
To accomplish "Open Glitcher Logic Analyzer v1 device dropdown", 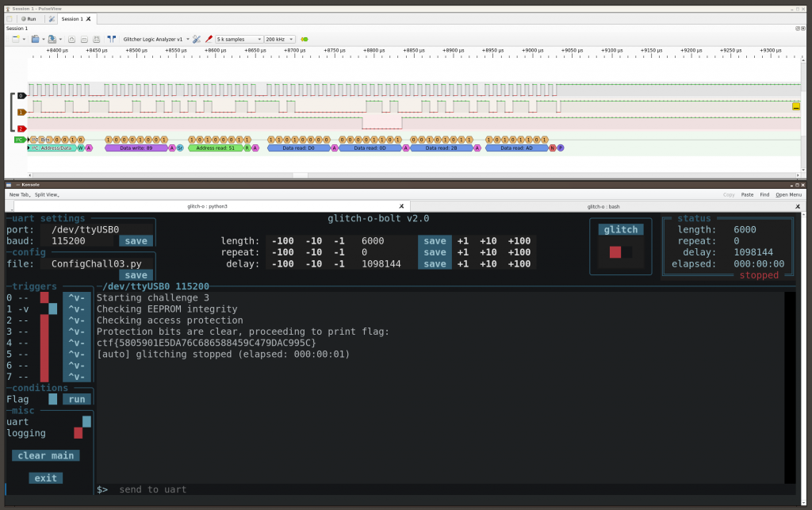I will click(x=155, y=39).
